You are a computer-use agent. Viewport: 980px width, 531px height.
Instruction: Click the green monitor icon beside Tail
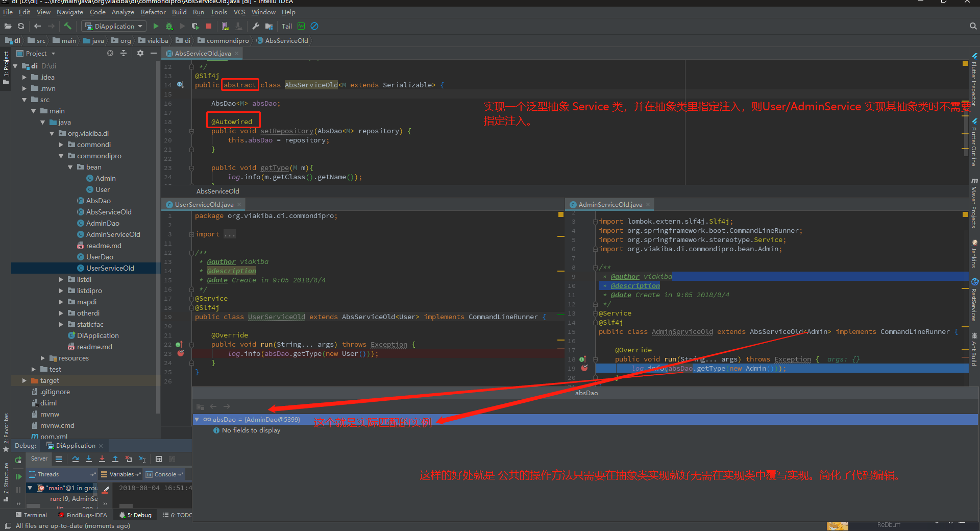(301, 26)
